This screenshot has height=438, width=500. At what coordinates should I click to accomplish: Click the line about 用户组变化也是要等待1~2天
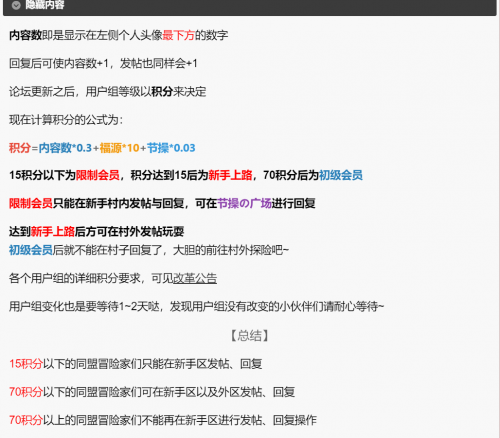coord(196,306)
